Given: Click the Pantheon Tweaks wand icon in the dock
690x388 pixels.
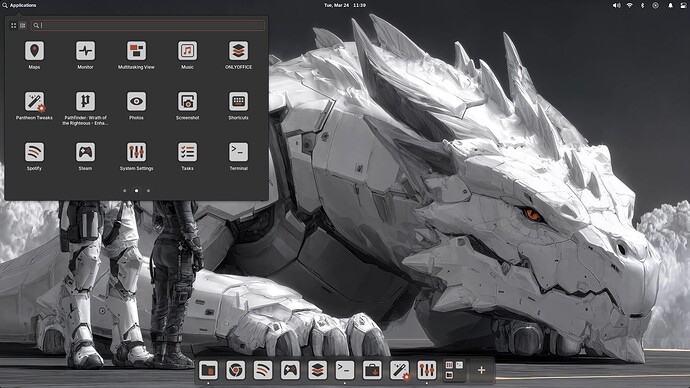Looking at the screenshot, I should click(x=399, y=370).
